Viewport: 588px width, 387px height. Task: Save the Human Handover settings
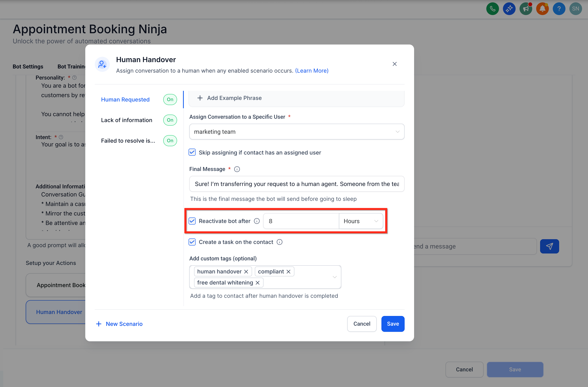[393, 324]
